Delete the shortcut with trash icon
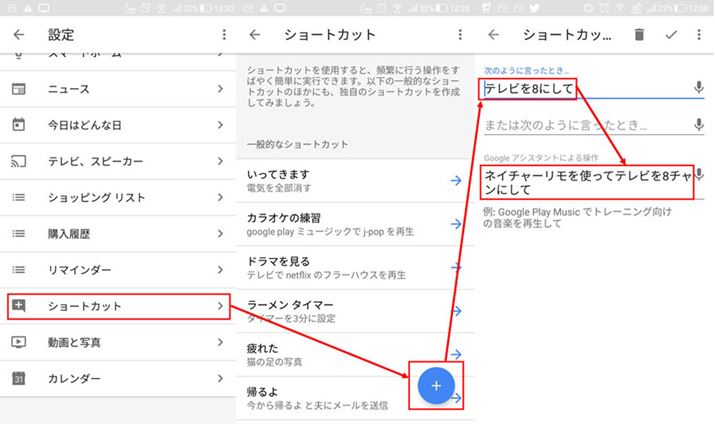 [639, 35]
